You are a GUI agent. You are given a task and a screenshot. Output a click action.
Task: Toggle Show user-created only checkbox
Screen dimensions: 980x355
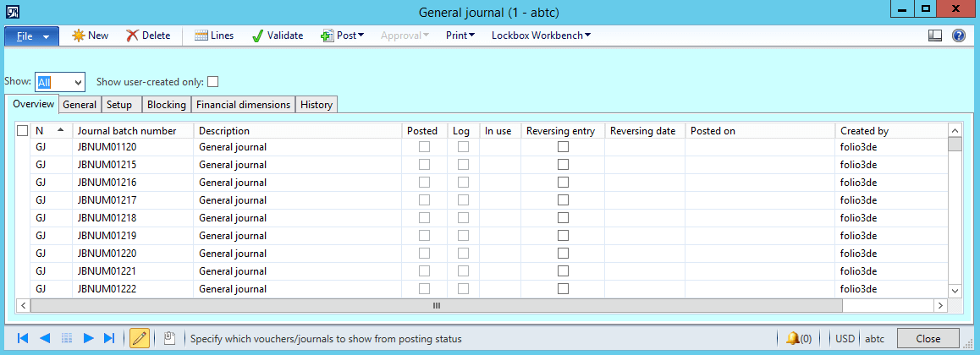tap(213, 81)
